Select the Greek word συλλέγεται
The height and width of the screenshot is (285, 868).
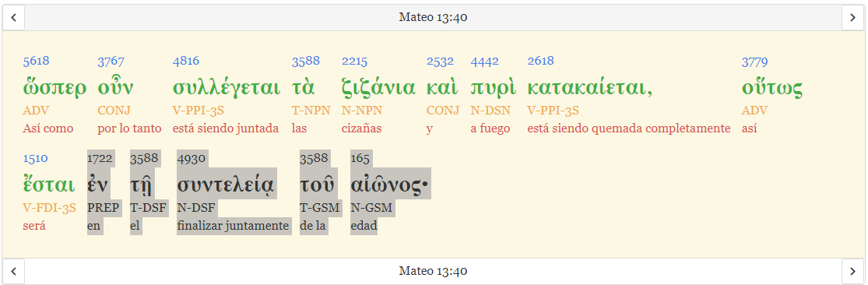pos(227,87)
